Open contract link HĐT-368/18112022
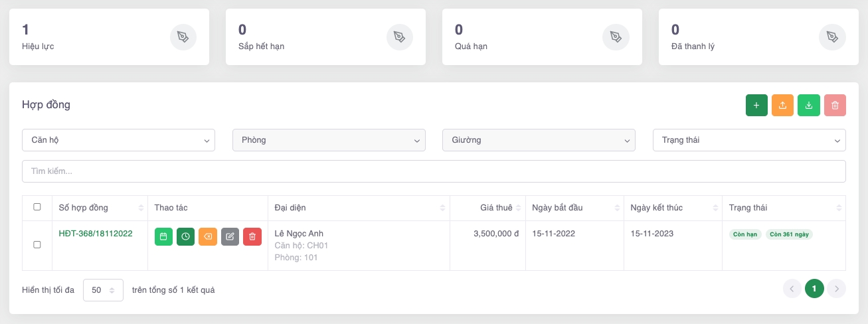This screenshot has height=324, width=868. pyautogui.click(x=96, y=234)
